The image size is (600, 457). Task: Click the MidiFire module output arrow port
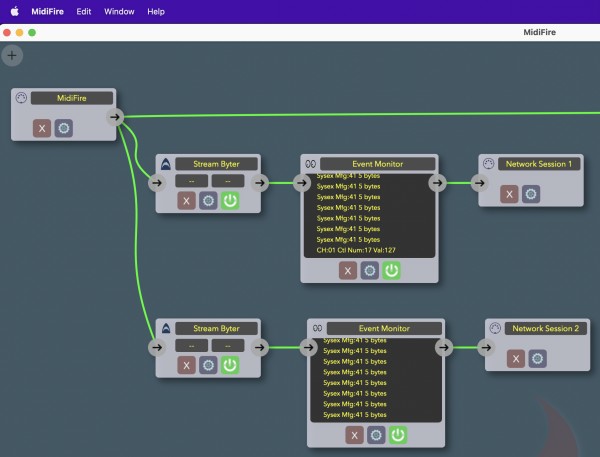tap(115, 117)
